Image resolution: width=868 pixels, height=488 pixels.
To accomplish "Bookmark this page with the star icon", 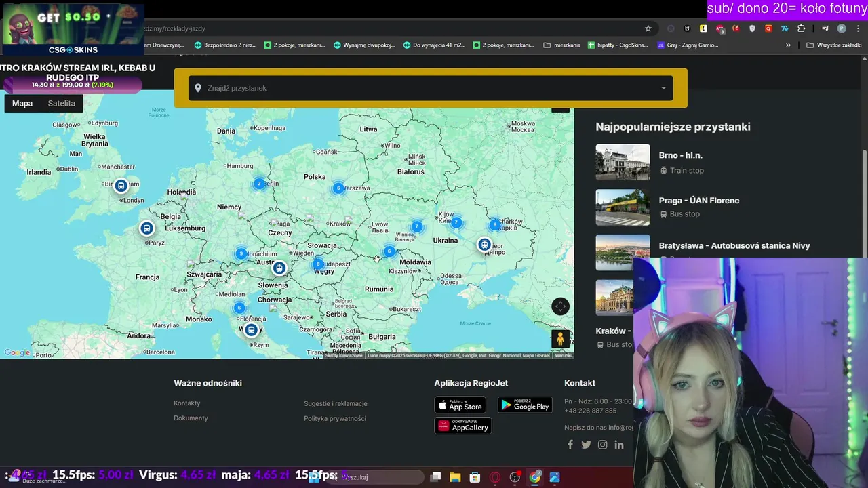I will [x=648, y=28].
